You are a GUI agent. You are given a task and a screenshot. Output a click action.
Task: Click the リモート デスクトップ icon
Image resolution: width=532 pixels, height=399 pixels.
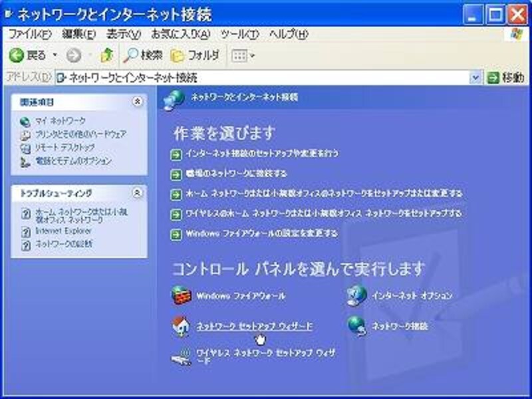(25, 148)
